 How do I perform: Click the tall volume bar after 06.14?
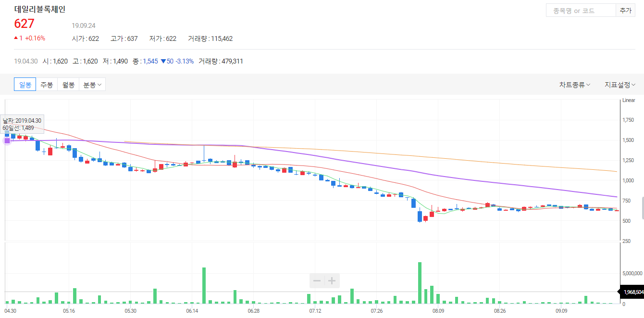(204, 285)
